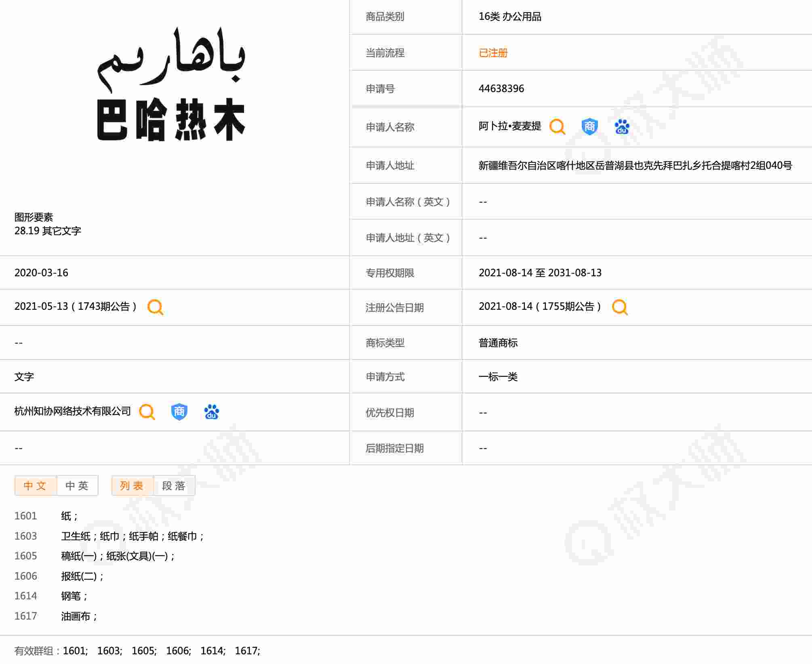The height and width of the screenshot is (664, 812).
Task: Click application number 44638396
Action: (501, 89)
